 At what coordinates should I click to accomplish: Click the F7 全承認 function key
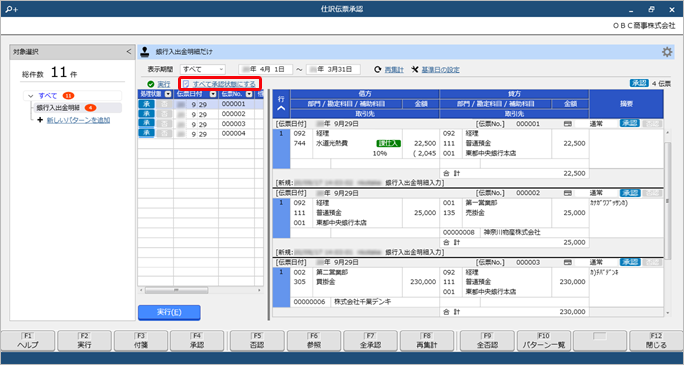coord(370,341)
